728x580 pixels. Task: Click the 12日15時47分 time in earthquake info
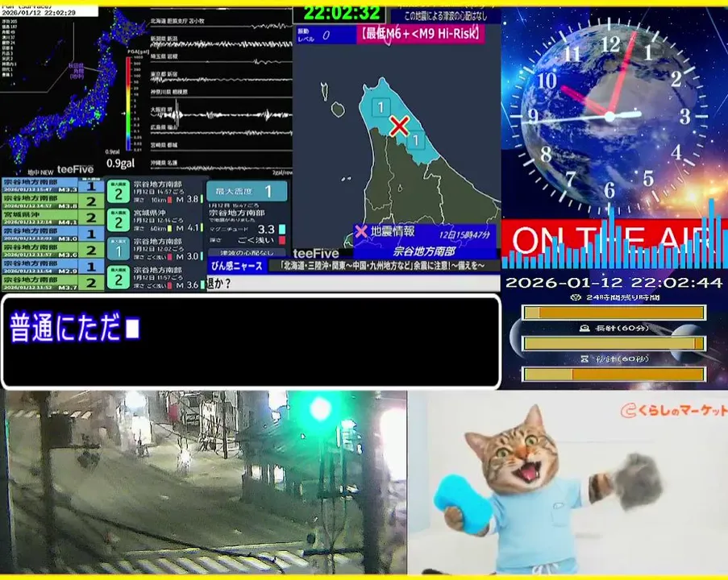pyautogui.click(x=464, y=234)
